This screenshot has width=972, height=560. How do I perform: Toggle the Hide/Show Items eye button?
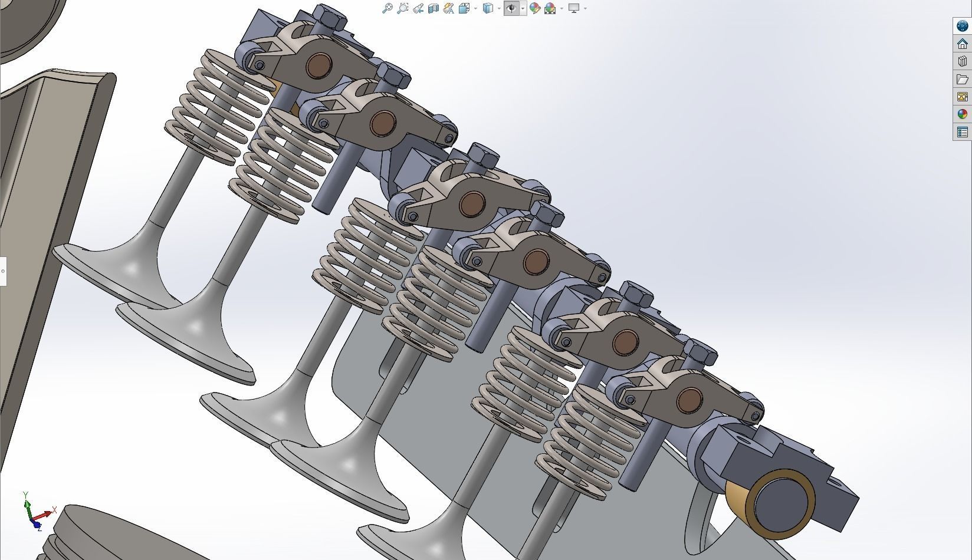click(511, 8)
